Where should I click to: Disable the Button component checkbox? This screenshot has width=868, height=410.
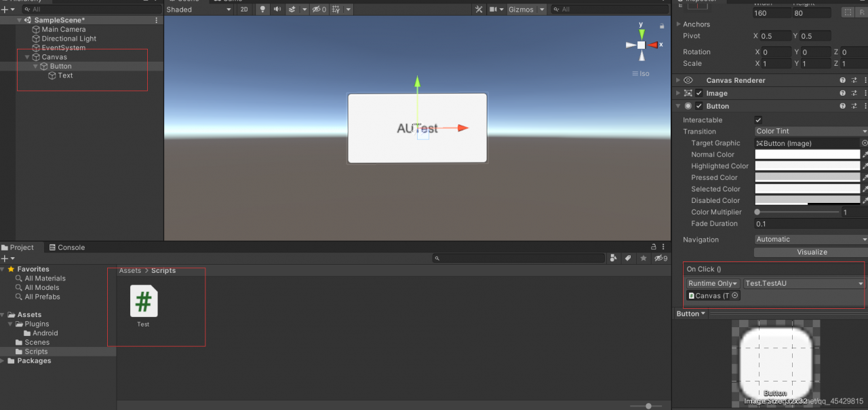[x=699, y=106]
